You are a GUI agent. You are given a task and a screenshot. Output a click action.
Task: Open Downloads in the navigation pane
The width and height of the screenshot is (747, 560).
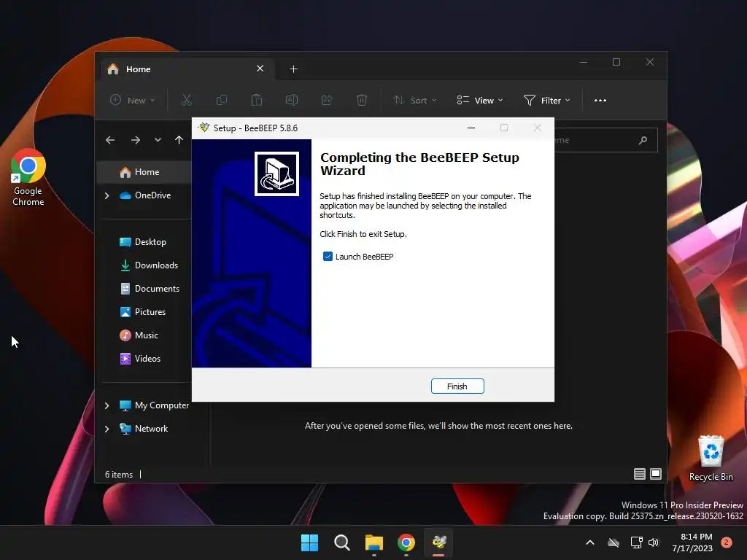tap(149, 265)
